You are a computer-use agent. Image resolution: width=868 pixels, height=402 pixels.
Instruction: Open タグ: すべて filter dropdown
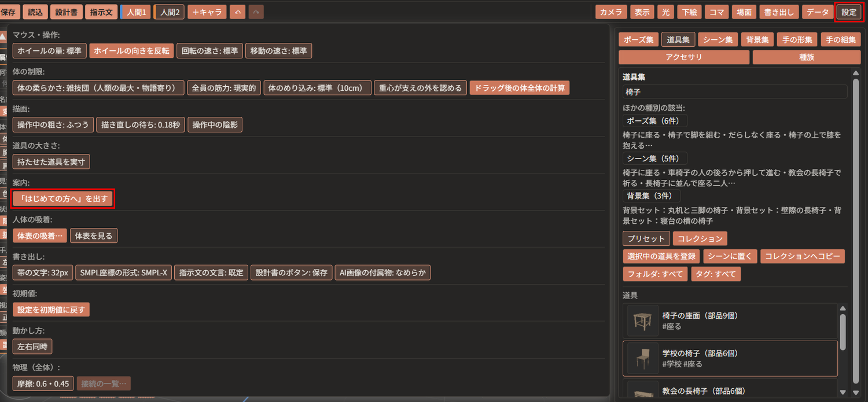point(716,274)
